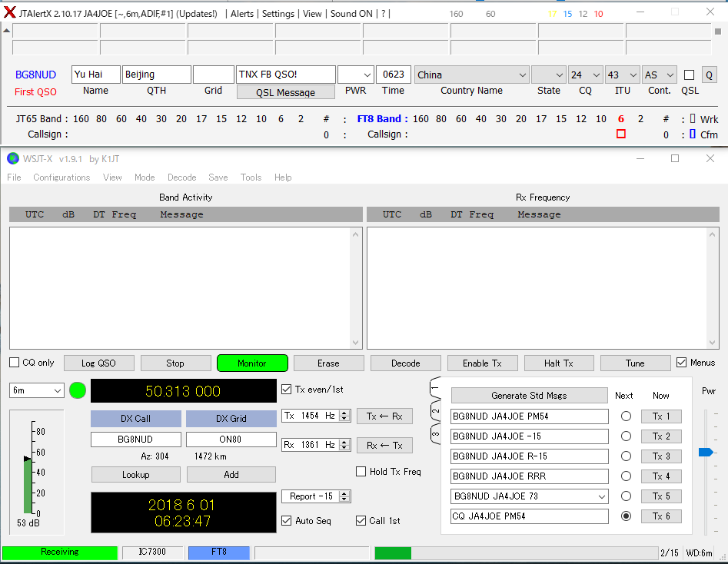The width and height of the screenshot is (728, 564).
Task: Click the WSJT-X globe app icon
Action: coord(13,159)
